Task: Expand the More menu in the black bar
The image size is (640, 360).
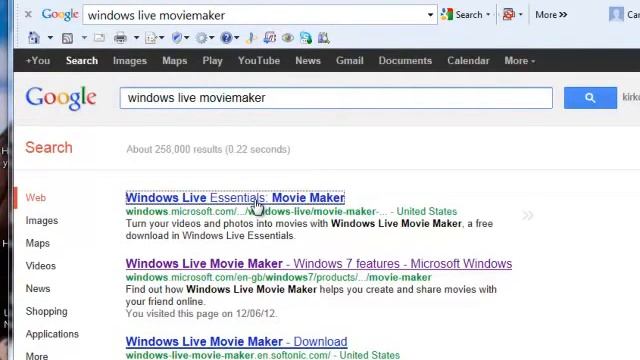Action: click(520, 60)
